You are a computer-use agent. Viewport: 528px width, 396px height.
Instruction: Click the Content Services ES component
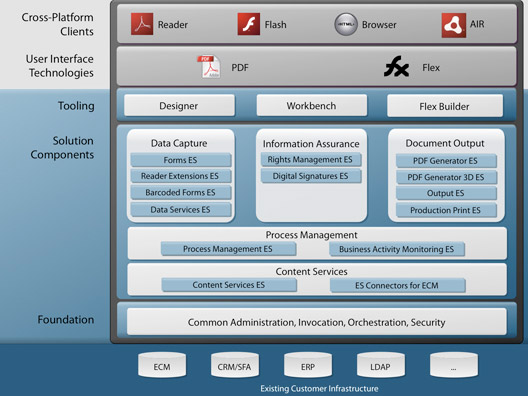(229, 285)
